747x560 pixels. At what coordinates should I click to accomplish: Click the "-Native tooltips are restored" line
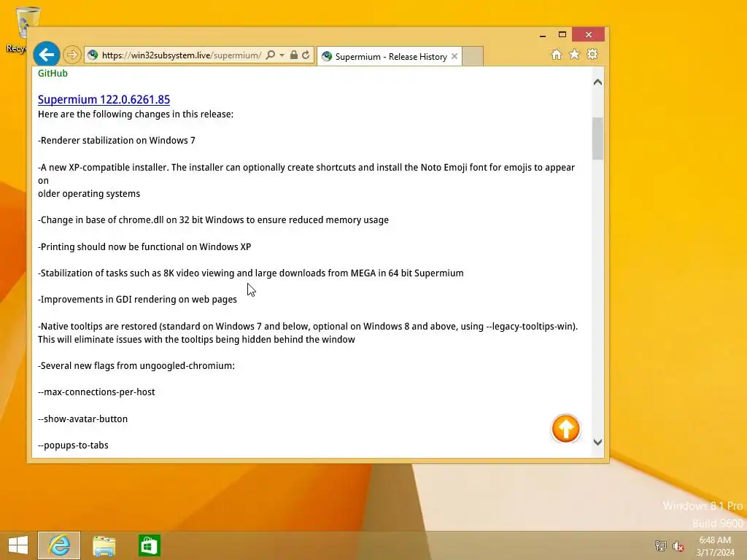coord(308,332)
